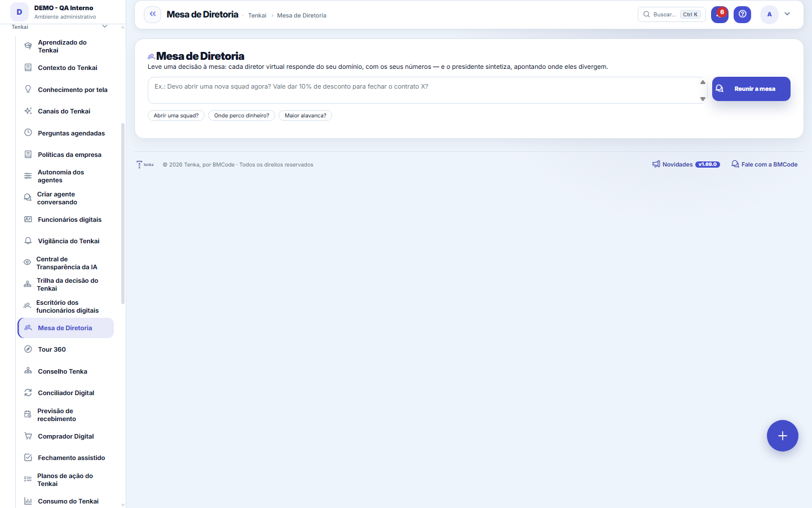Select Funcionários digitais menu item
This screenshot has height=508, width=812.
[65, 220]
